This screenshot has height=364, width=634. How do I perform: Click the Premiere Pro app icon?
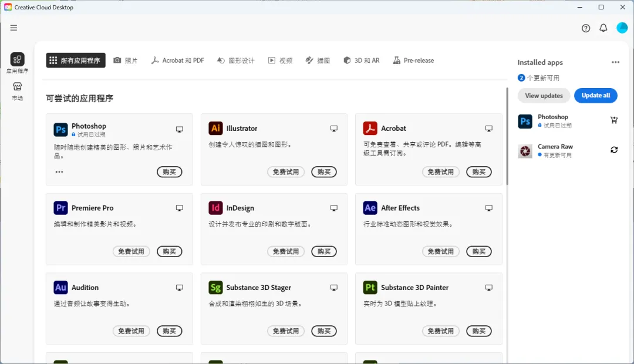pos(60,208)
